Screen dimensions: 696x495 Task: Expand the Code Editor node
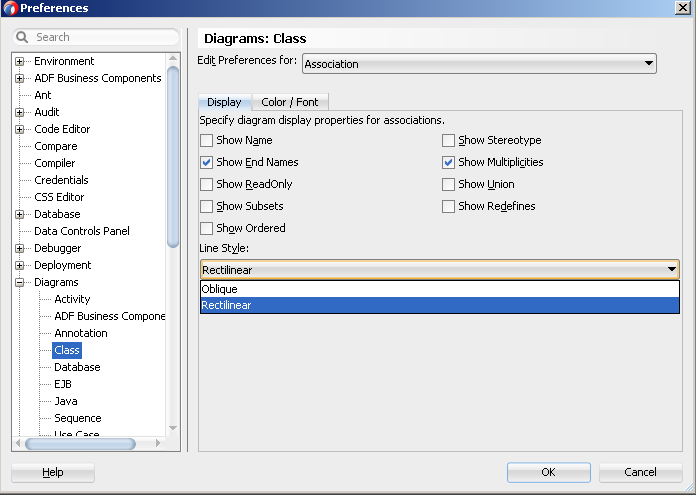click(x=19, y=130)
